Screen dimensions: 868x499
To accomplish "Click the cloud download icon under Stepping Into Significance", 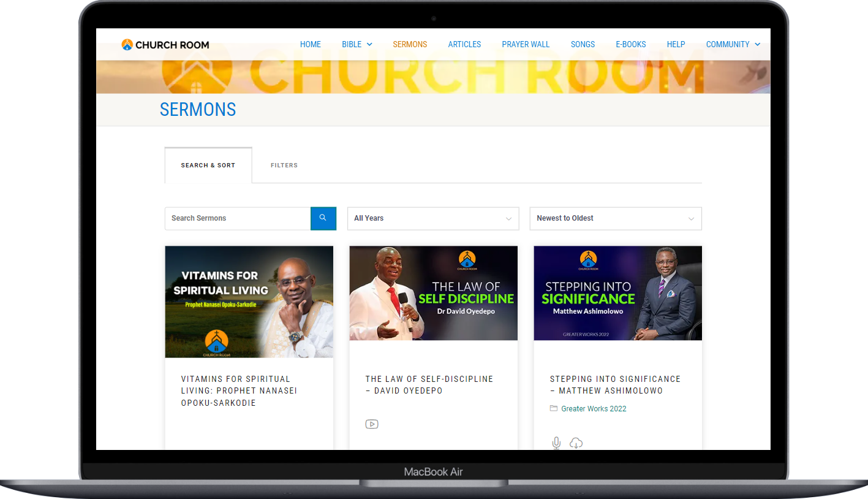I will [576, 443].
